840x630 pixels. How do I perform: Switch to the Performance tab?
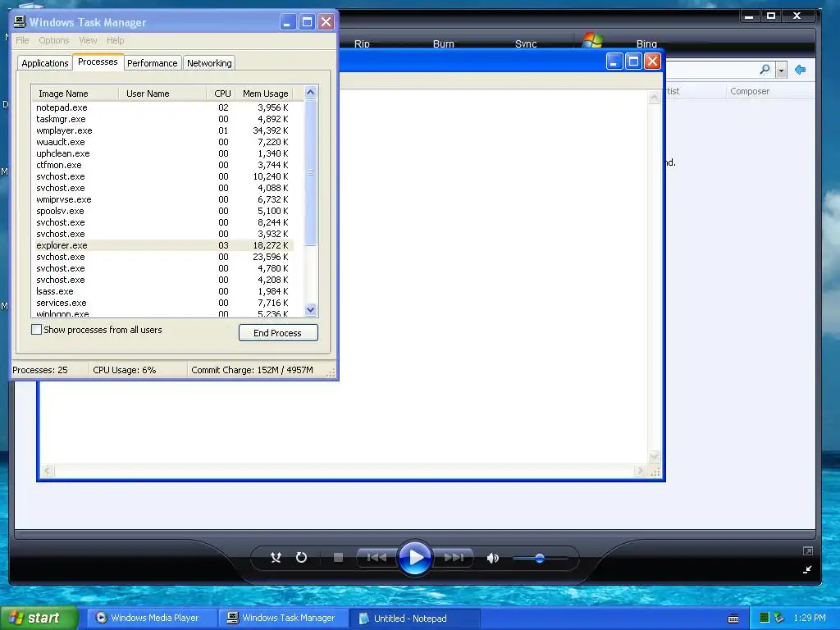coord(152,63)
